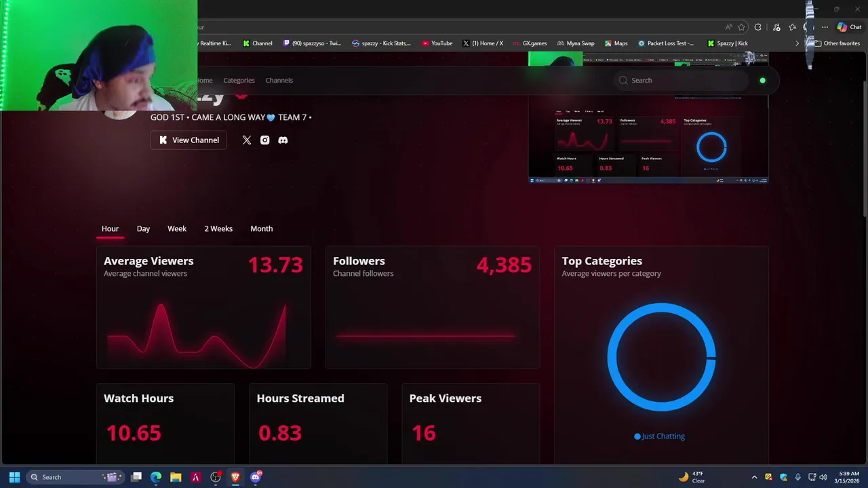Click the GOD 1ST channel bio text

(x=231, y=117)
